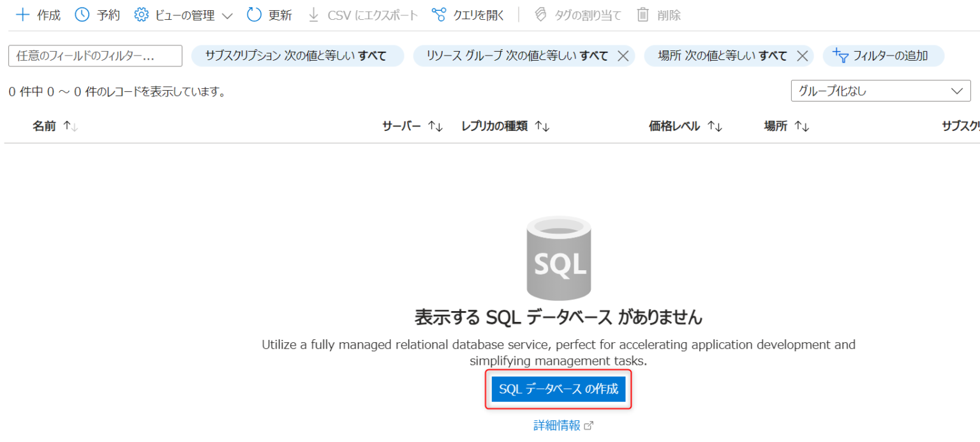Click the タグの割り当て tag icon
The image size is (980, 442).
point(540,15)
